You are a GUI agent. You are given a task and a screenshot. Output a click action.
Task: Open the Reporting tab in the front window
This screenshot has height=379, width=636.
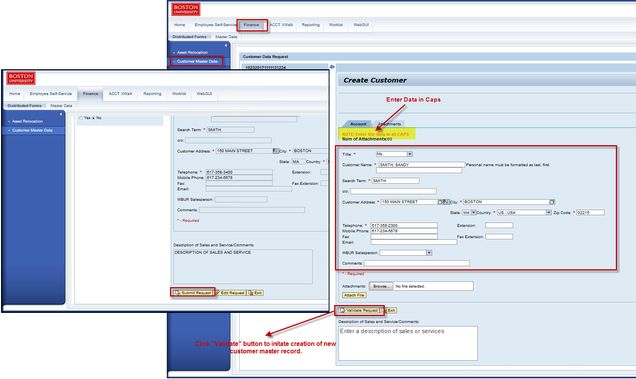152,94
